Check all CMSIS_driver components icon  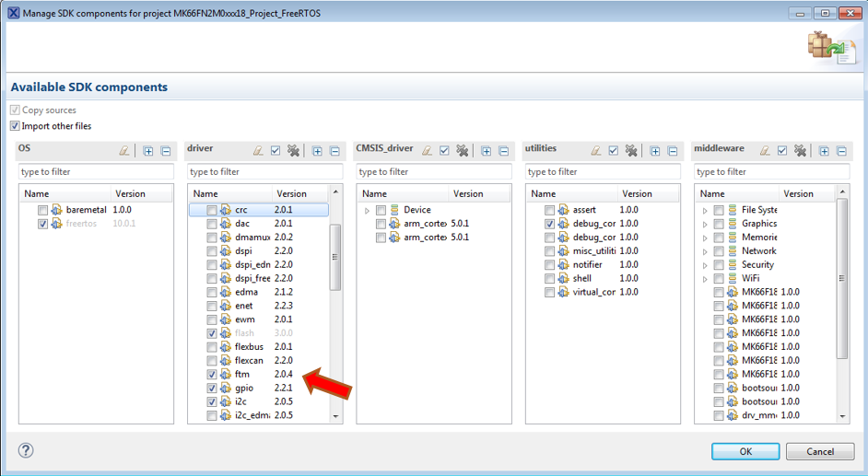(x=444, y=150)
